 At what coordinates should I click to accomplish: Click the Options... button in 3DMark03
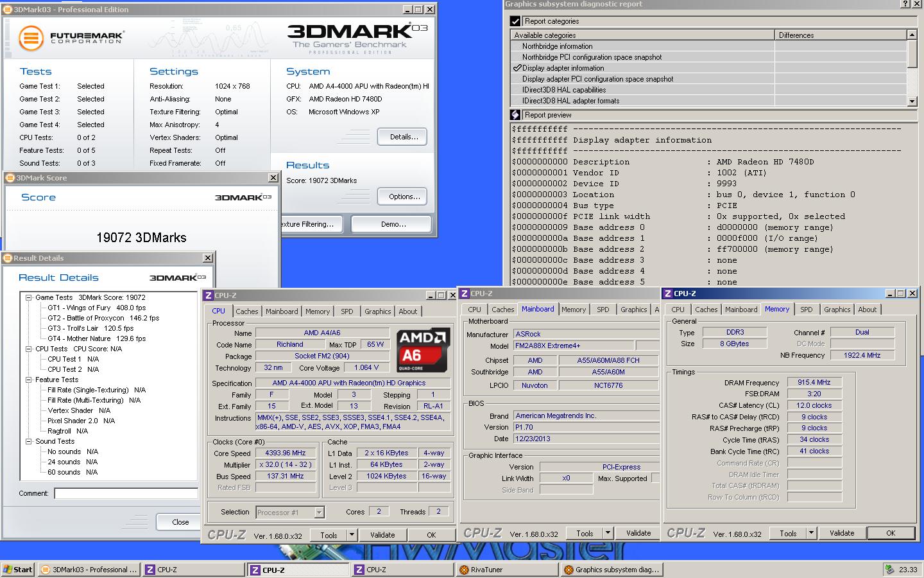click(404, 197)
